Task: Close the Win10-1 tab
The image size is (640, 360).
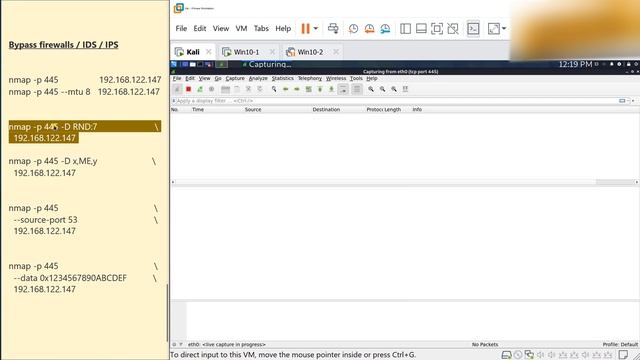Action: click(272, 52)
